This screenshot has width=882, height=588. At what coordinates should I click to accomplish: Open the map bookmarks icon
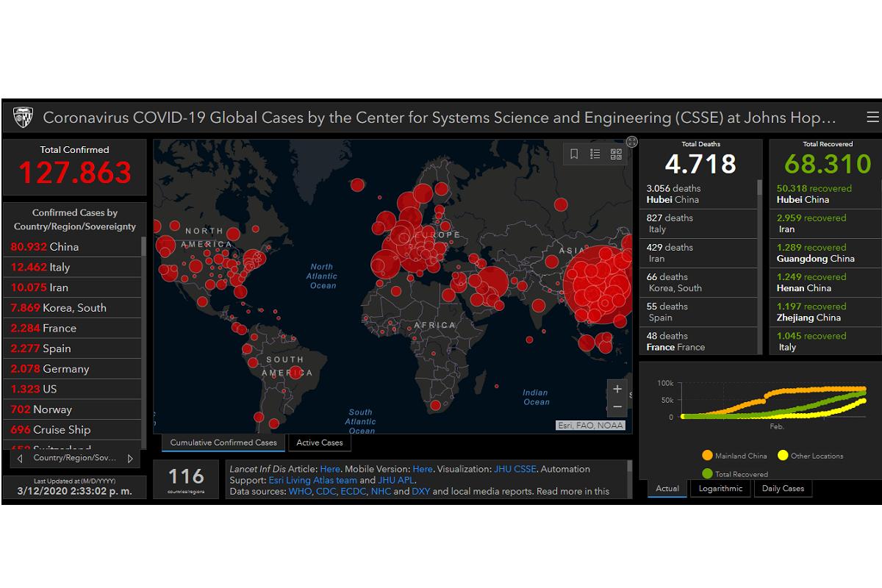click(x=575, y=154)
